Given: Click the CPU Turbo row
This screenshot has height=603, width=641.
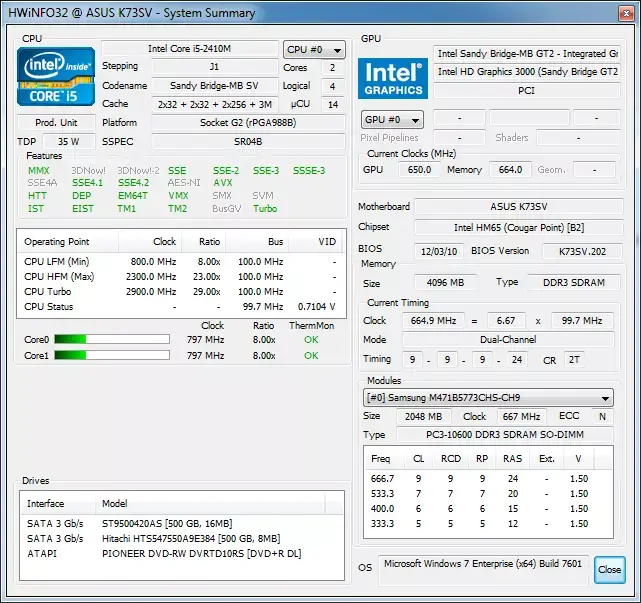Looking at the screenshot, I should pyautogui.click(x=182, y=291).
